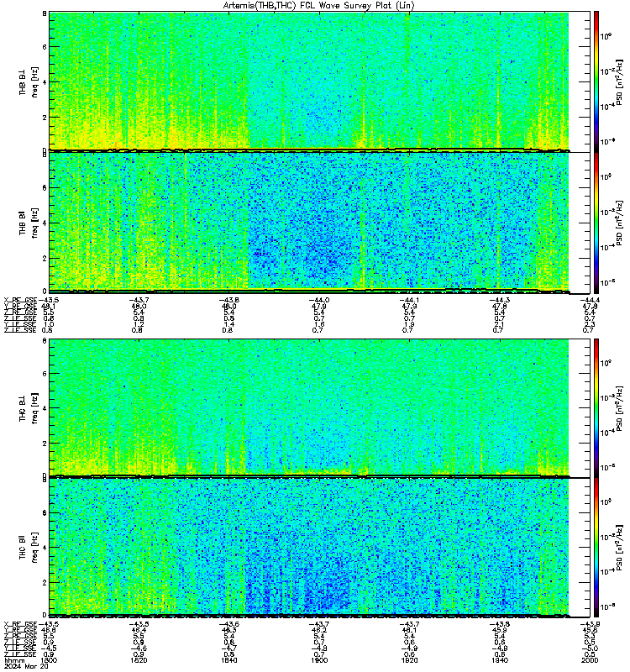This screenshot has height=672, width=630.
Task: Click the colorbar next to the THB B∥ panel
Action: [596, 222]
